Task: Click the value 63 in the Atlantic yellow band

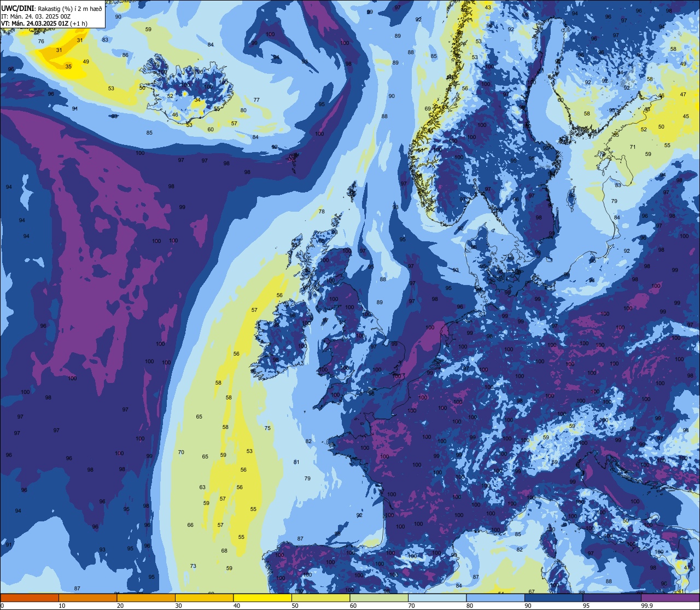Action: coord(202,487)
